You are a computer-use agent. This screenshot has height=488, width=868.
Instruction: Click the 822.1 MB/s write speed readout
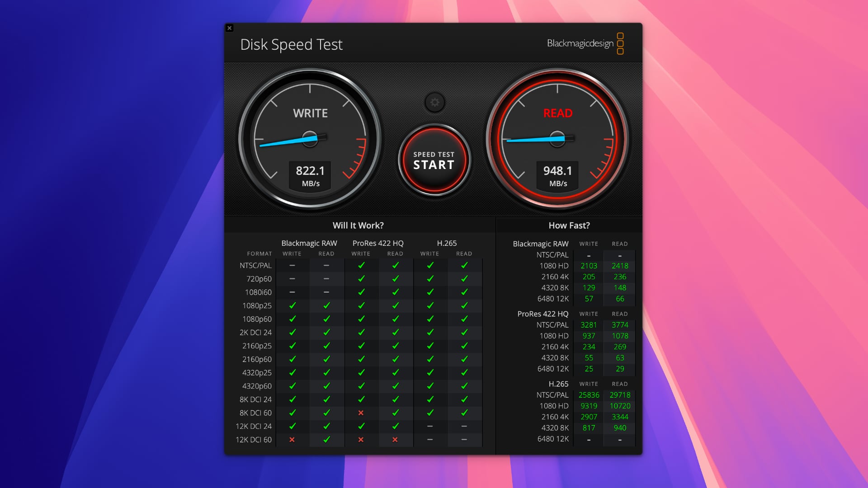click(310, 176)
